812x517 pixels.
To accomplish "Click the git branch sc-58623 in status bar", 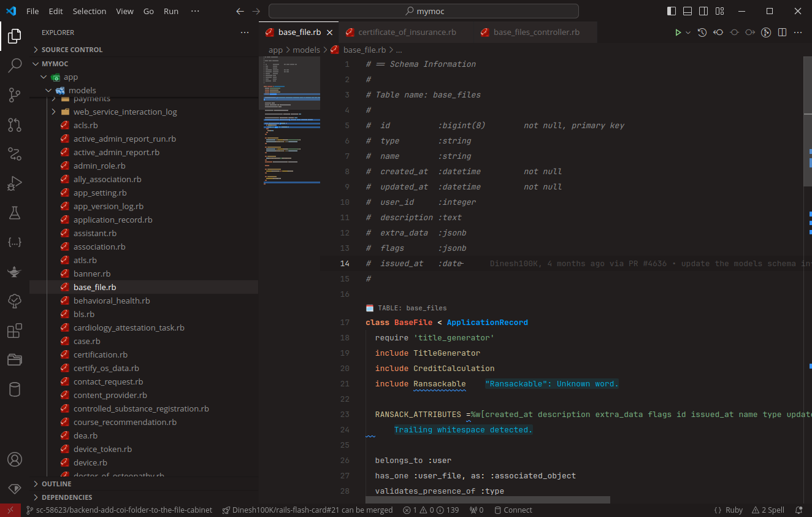I will pyautogui.click(x=119, y=510).
